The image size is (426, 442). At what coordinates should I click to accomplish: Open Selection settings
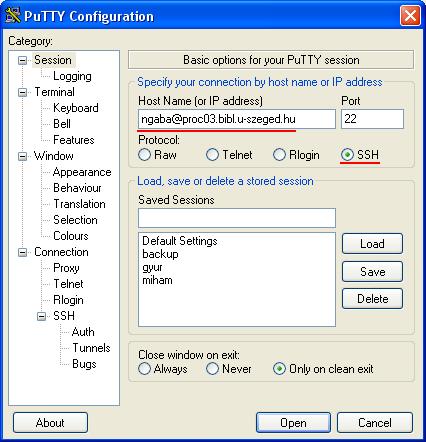pos(75,220)
